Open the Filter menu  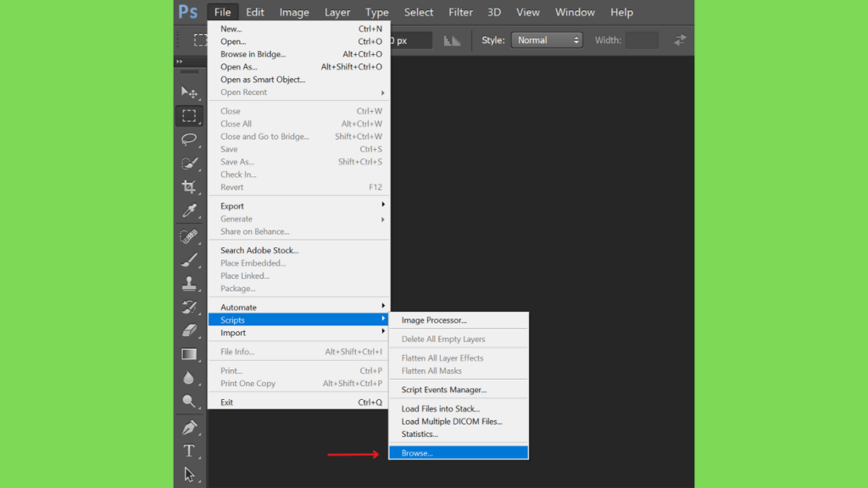coord(460,12)
